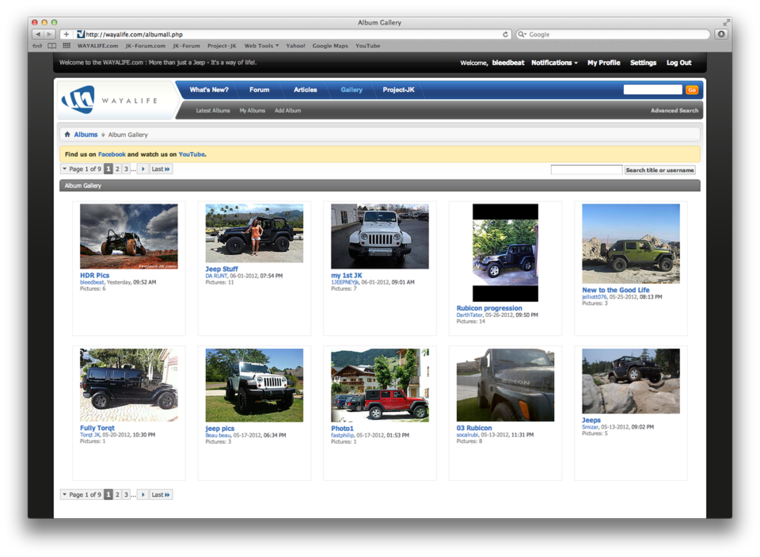The width and height of the screenshot is (760, 557).
Task: Select the Latest Albums submenu item
Action: click(213, 111)
